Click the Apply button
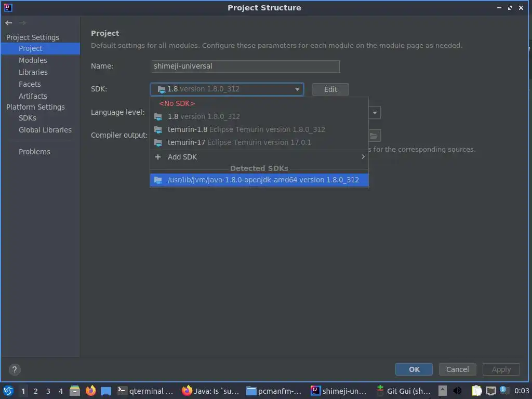This screenshot has height=399, width=532. click(501, 369)
